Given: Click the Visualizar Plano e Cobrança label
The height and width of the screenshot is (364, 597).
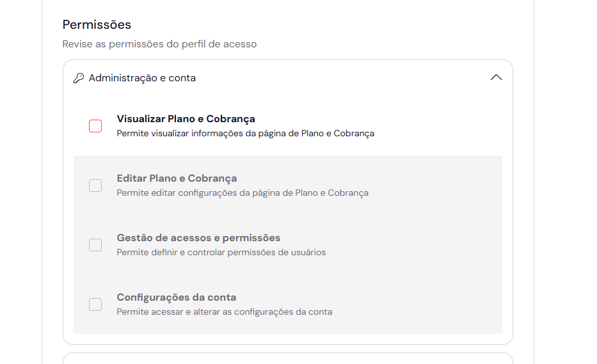Looking at the screenshot, I should (x=186, y=119).
